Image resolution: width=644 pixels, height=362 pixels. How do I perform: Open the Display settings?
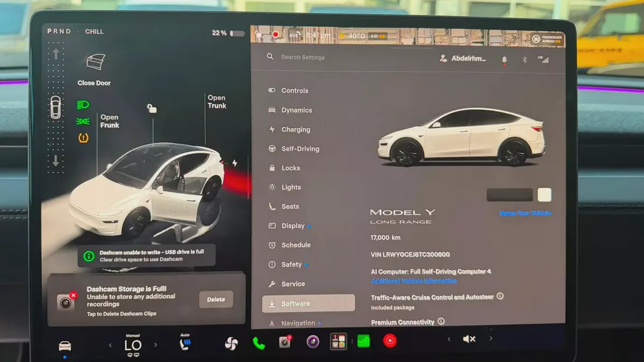click(x=288, y=226)
